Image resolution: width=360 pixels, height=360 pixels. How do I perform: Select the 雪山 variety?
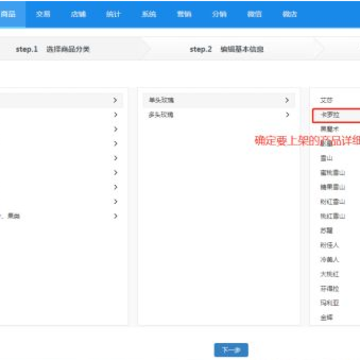326,158
